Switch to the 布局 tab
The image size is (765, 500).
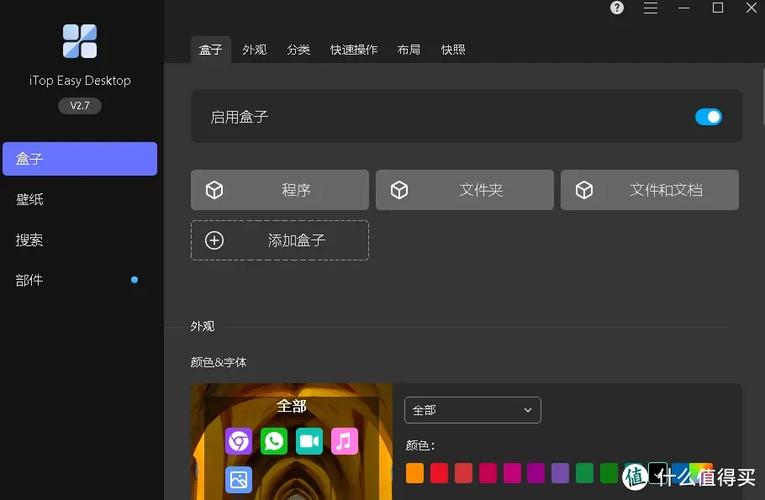click(x=409, y=50)
